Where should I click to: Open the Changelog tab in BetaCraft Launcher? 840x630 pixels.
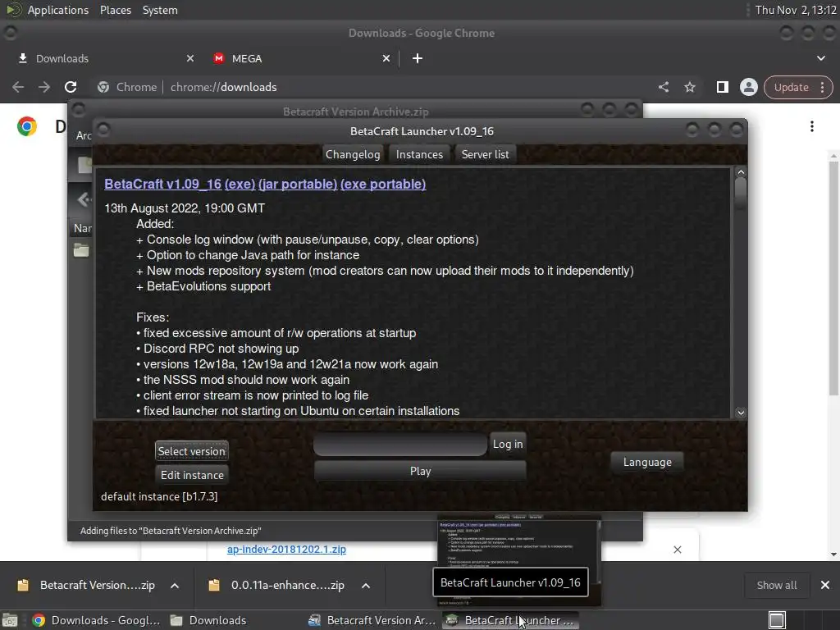click(353, 154)
